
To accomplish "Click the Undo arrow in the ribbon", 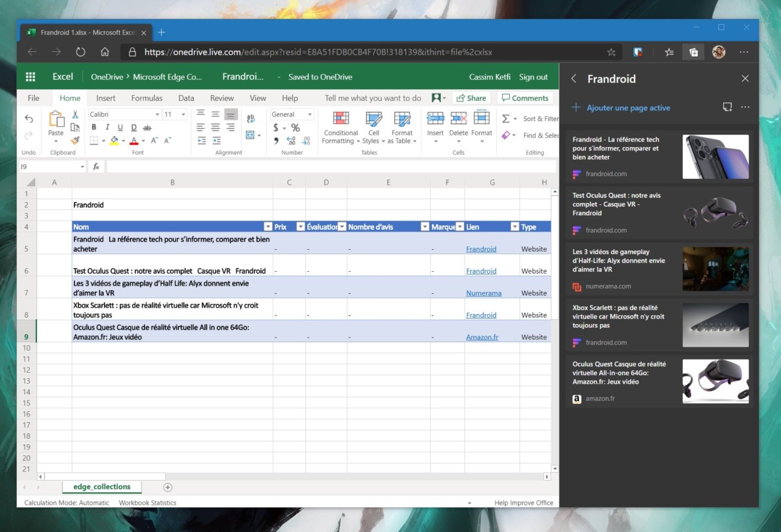I will [29, 118].
